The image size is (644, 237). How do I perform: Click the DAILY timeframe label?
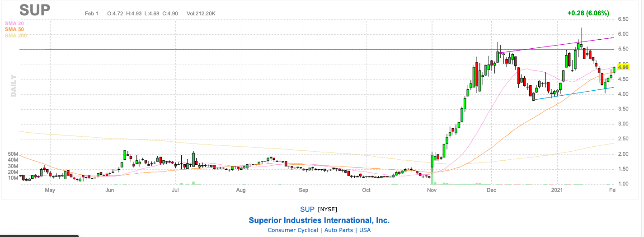(14, 85)
